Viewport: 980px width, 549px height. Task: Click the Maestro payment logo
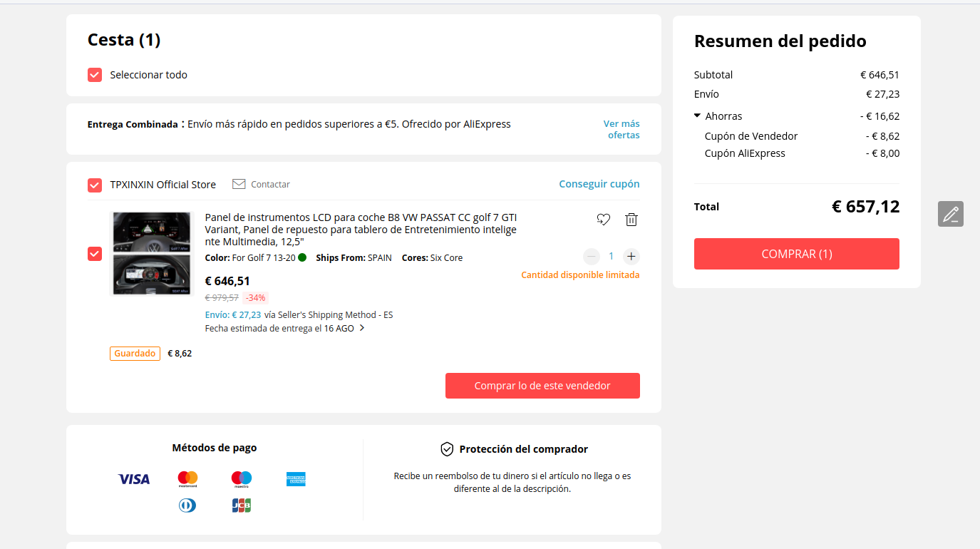click(242, 479)
